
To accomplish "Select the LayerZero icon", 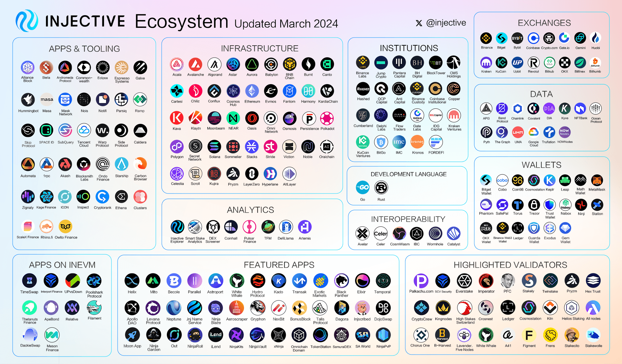I will pos(252,174).
